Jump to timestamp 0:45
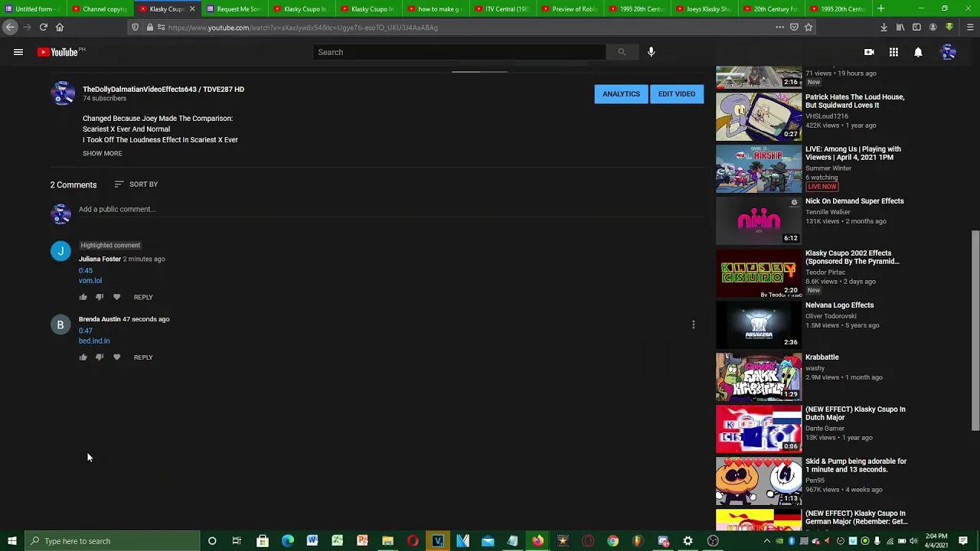This screenshot has height=551, width=980. (85, 271)
